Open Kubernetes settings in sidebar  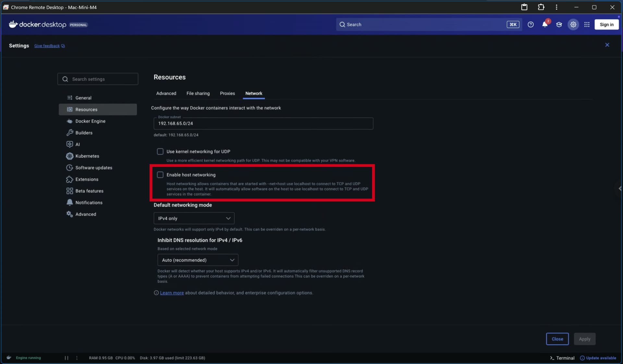coord(87,156)
